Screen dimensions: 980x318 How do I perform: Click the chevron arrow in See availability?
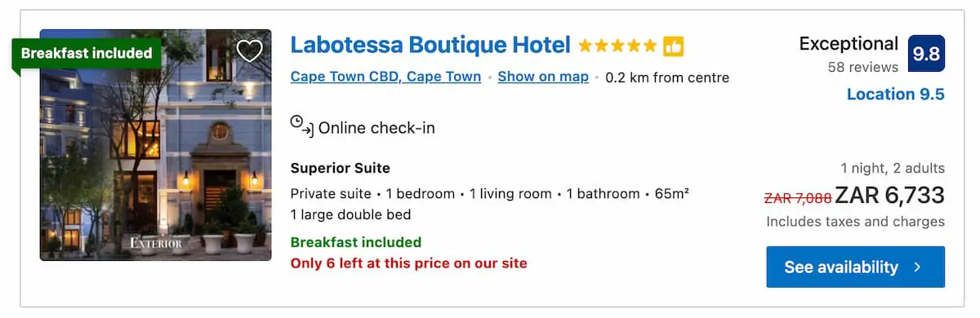click(918, 267)
